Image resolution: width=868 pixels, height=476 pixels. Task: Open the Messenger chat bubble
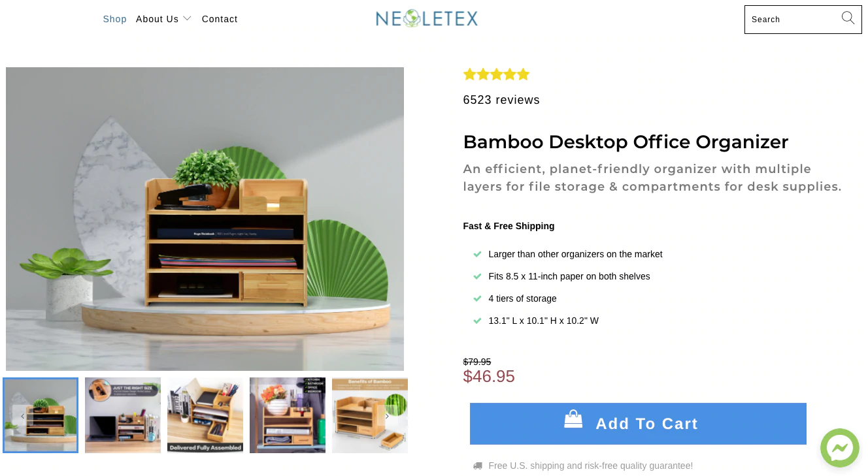tap(839, 448)
